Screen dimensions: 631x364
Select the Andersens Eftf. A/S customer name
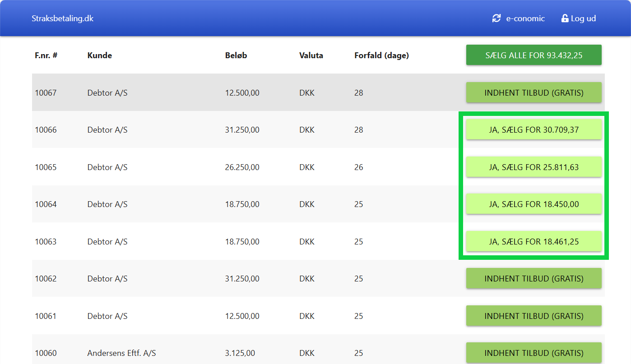point(121,353)
